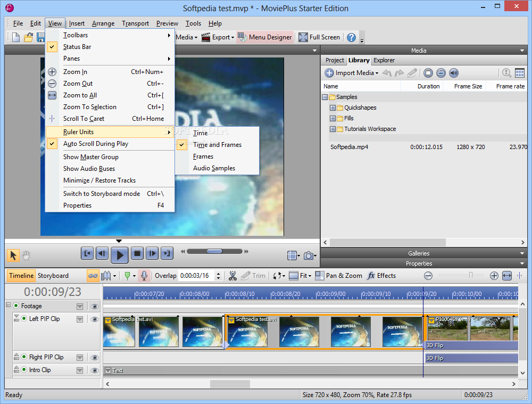Screen dimensions: 532x404
Task: Click the timeline zoom out minus icon
Action: pyautogui.click(x=428, y=276)
